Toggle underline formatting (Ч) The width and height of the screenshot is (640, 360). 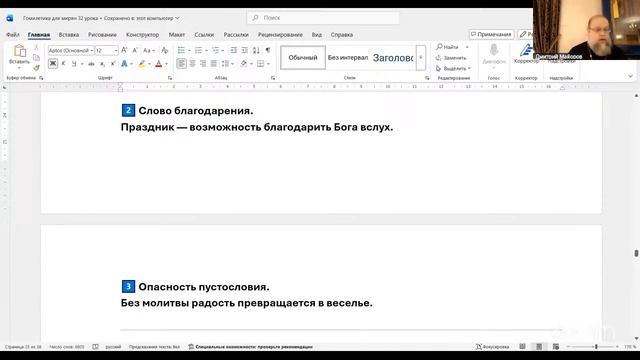(74, 64)
